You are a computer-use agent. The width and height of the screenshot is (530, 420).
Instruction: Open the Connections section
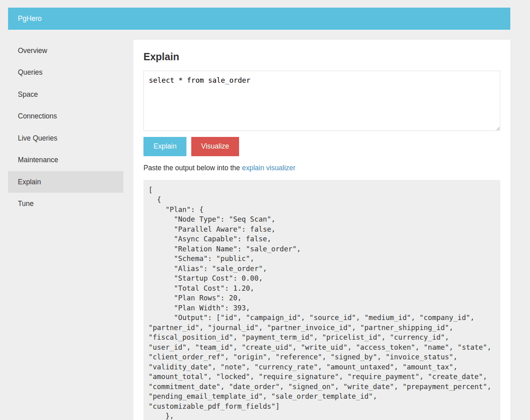tap(37, 116)
